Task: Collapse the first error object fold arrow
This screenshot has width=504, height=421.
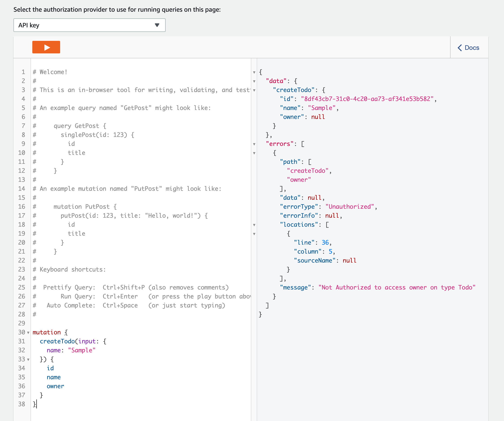Action: coord(254,153)
